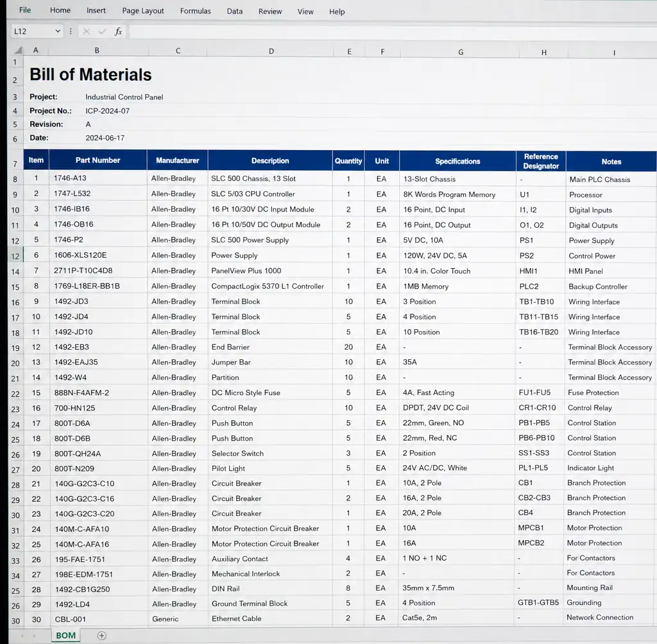Select row 20 header
This screenshot has height=644, width=657.
[x=15, y=363]
